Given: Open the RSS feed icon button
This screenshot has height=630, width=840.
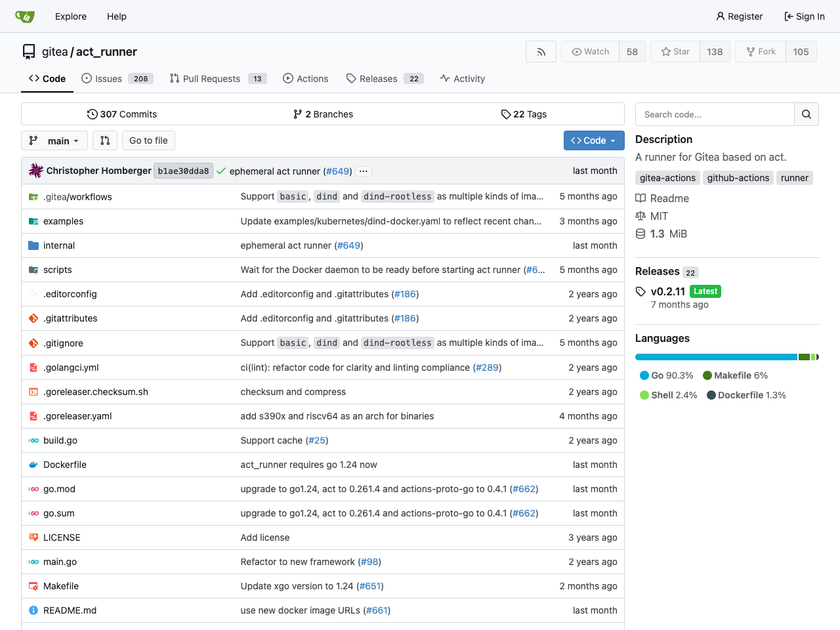Looking at the screenshot, I should click(x=541, y=52).
